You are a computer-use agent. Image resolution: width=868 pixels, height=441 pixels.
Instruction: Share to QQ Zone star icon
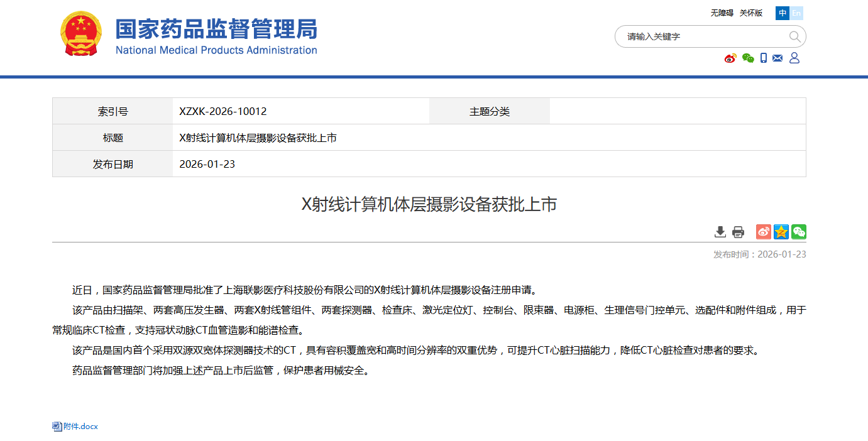click(x=781, y=232)
